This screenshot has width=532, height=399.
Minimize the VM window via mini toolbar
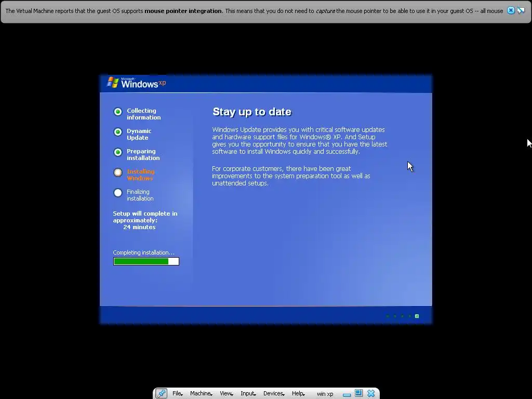[x=347, y=395]
